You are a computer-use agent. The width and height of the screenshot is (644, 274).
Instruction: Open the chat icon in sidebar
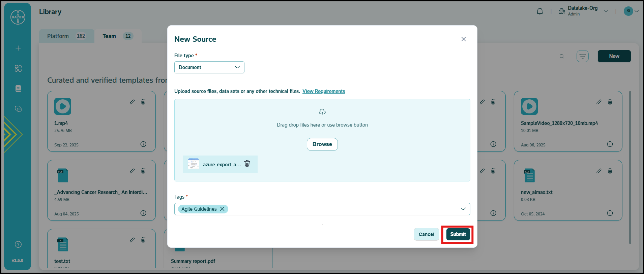(18, 109)
